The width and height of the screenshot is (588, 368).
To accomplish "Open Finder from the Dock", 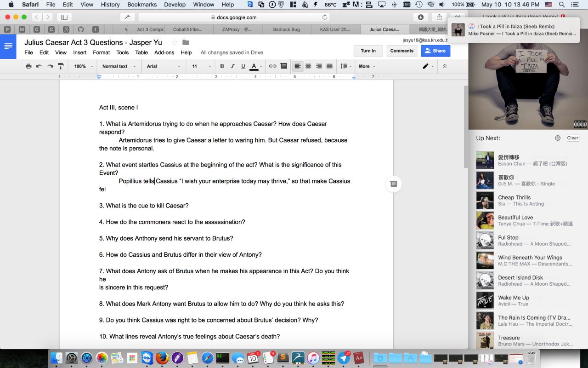I will click(57, 357).
